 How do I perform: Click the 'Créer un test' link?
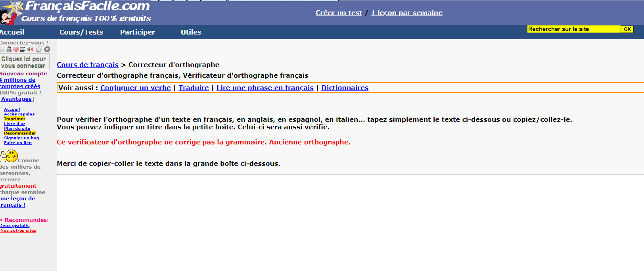[x=339, y=13]
